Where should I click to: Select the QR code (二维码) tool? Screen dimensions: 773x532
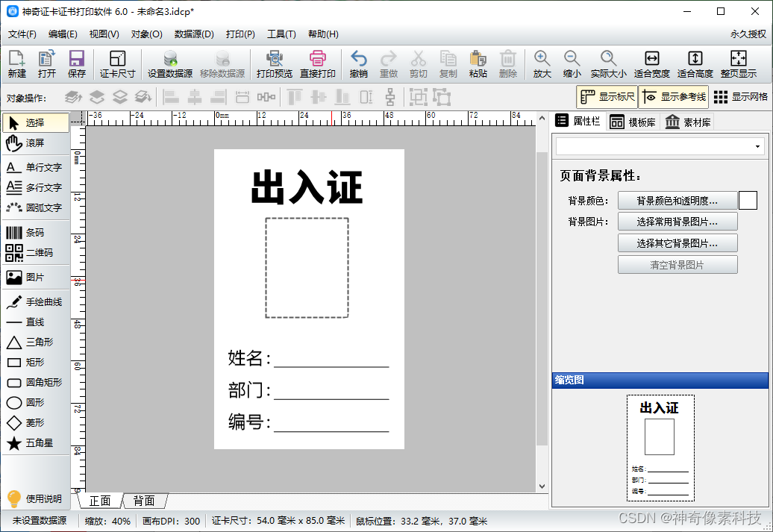[36, 253]
